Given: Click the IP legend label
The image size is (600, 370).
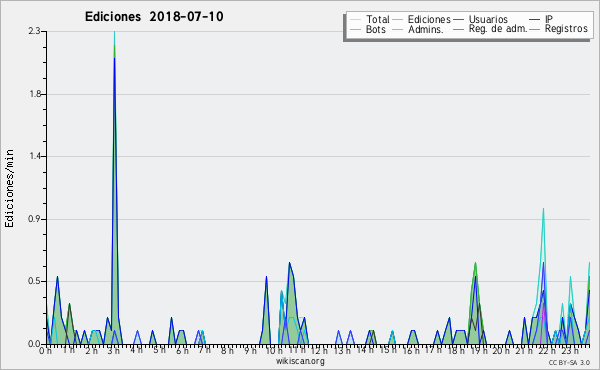Looking at the screenshot, I should coord(549,19).
